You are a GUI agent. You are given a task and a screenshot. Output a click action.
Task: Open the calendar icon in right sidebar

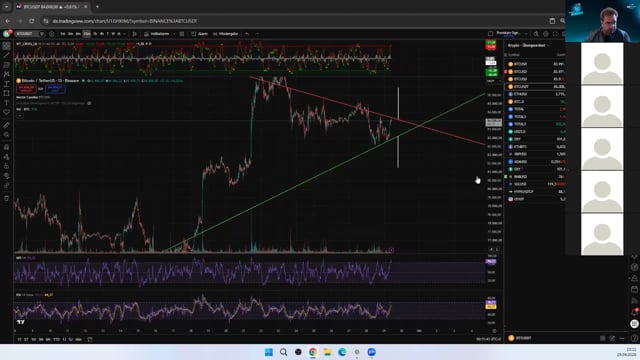(634, 289)
